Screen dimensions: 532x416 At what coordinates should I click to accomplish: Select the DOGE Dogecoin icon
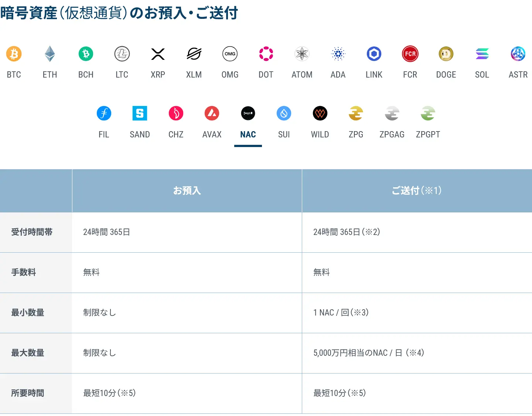pos(446,54)
